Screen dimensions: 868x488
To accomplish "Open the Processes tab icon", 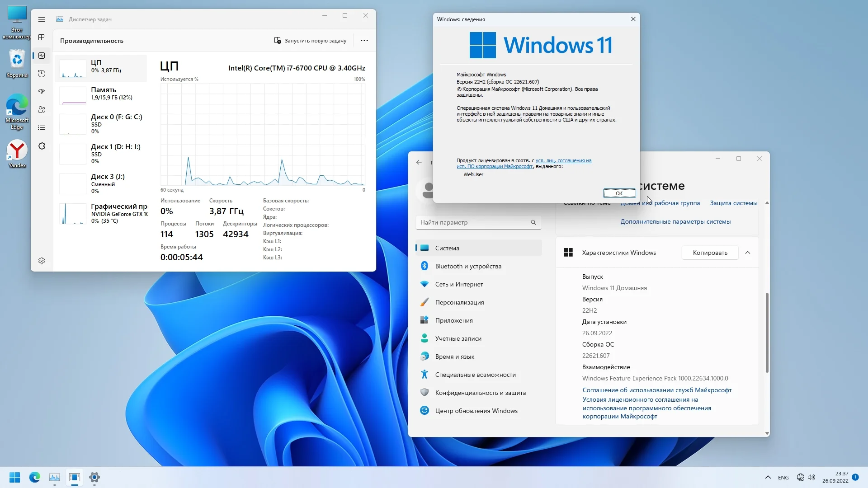I will pyautogui.click(x=42, y=38).
